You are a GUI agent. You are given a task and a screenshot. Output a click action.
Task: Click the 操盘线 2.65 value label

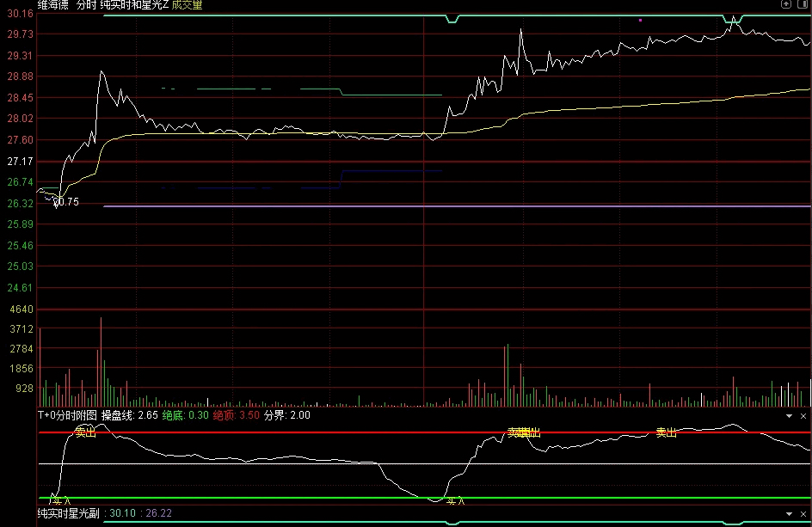[x=129, y=415]
